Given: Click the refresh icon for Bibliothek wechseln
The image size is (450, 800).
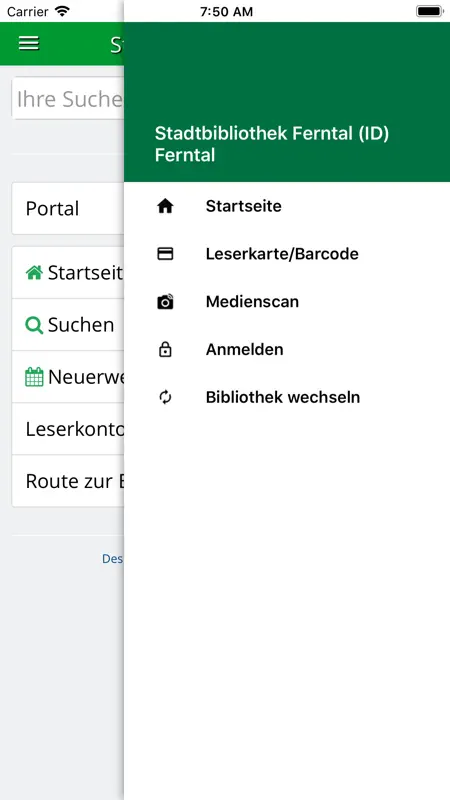Looking at the screenshot, I should click(x=165, y=397).
